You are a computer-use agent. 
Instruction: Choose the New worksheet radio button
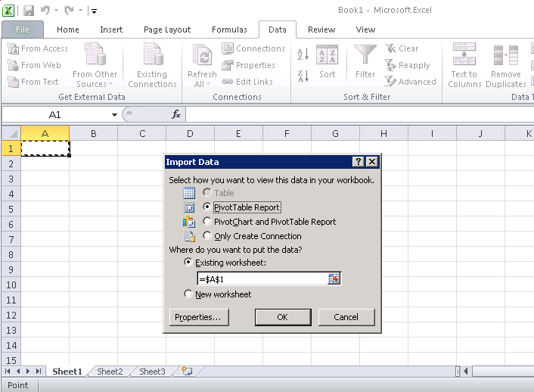pos(189,294)
